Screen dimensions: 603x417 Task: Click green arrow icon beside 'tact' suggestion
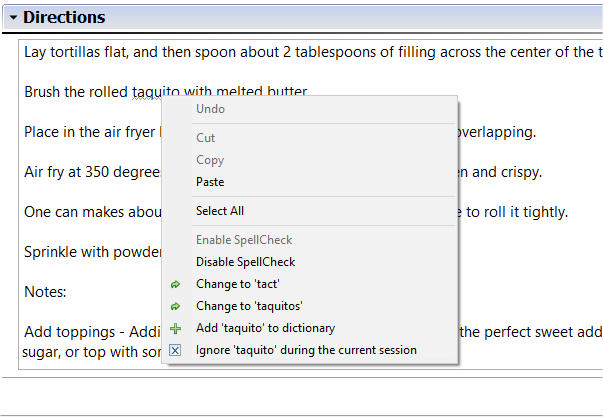175,284
